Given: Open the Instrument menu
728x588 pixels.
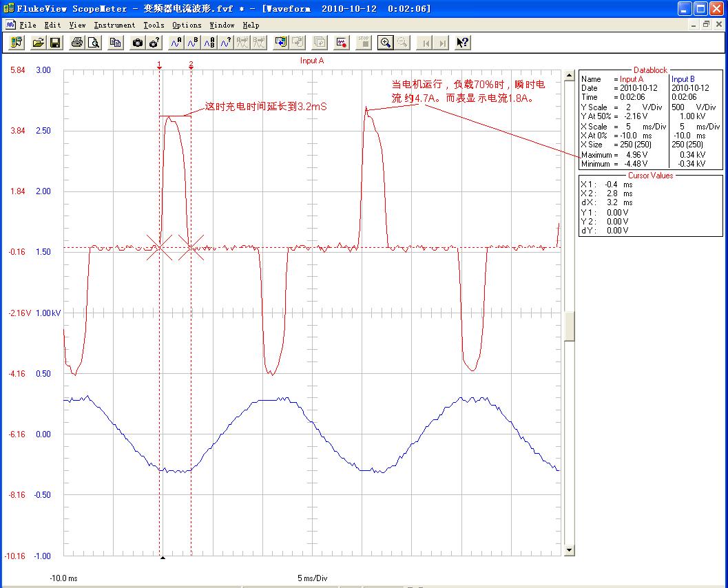Looking at the screenshot, I should (114, 25).
